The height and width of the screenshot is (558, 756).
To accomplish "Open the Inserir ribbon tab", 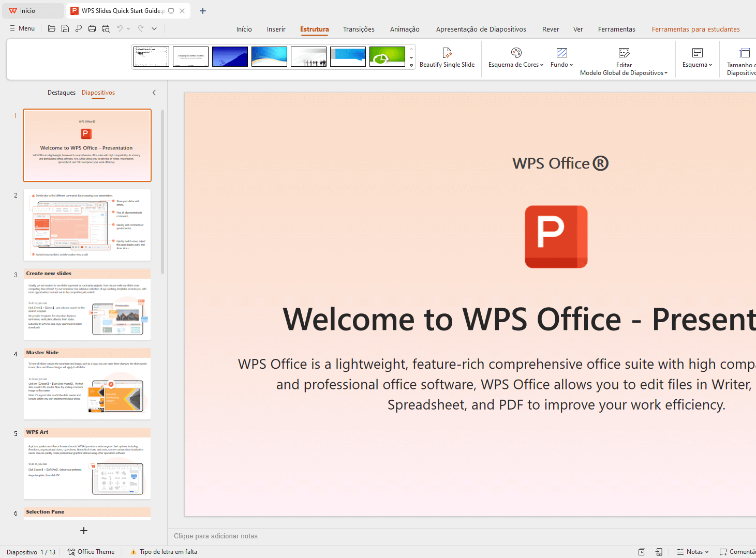I will coord(276,29).
